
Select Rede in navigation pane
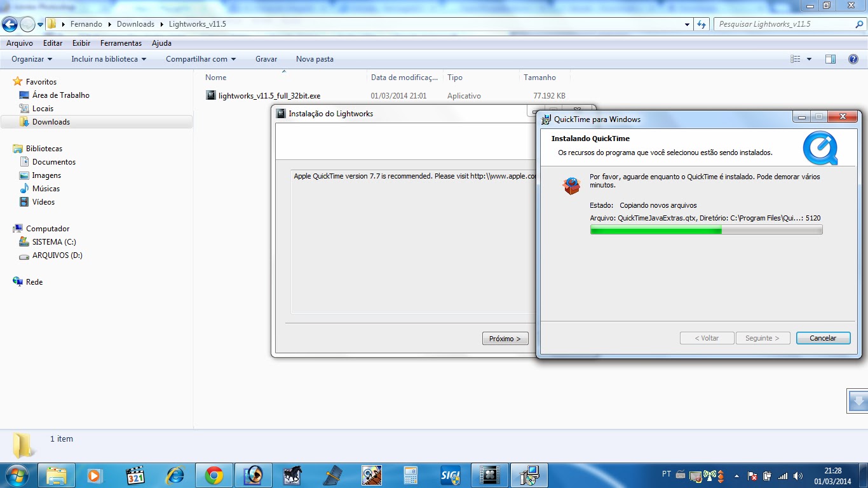click(34, 282)
